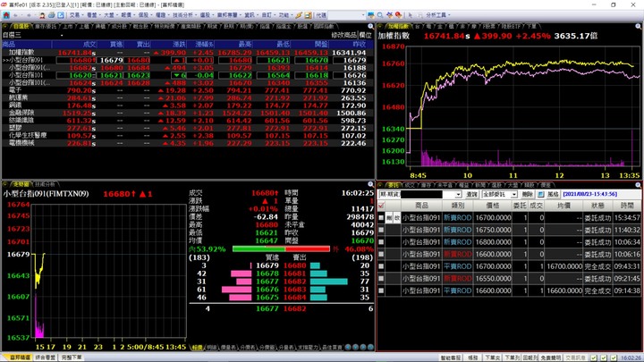The width and height of the screenshot is (644, 362).
Task: Select the 航運業 row in watchlist
Action: pyautogui.click(x=188, y=97)
